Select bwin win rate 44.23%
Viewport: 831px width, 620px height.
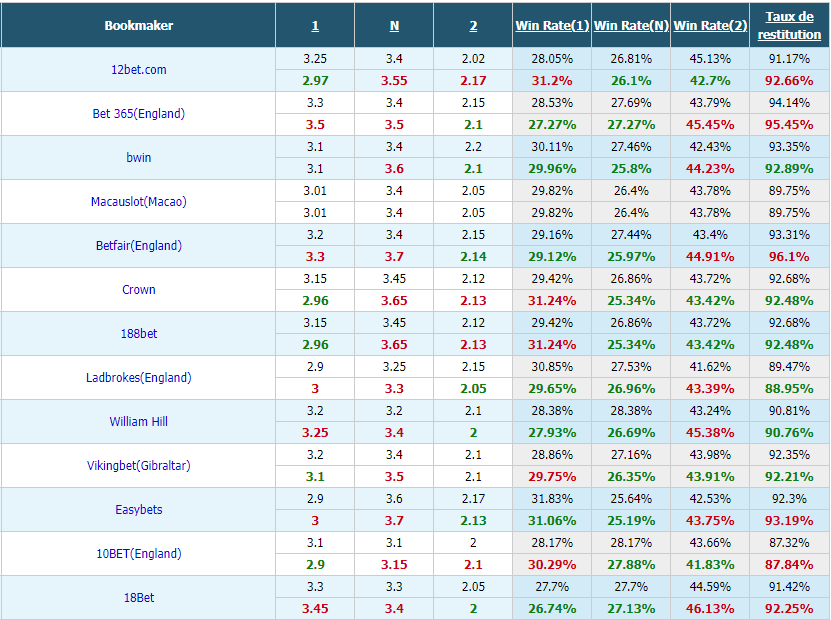(710, 169)
